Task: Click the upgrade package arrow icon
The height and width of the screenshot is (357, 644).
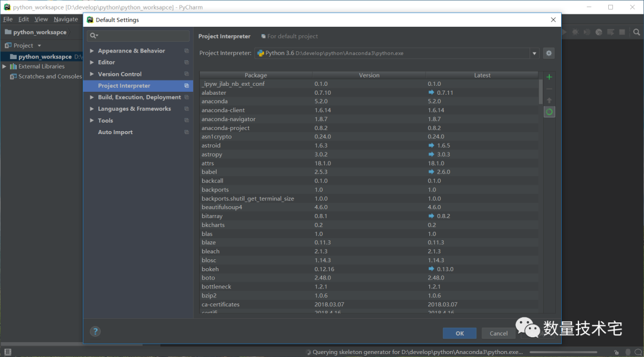Action: coord(549,100)
